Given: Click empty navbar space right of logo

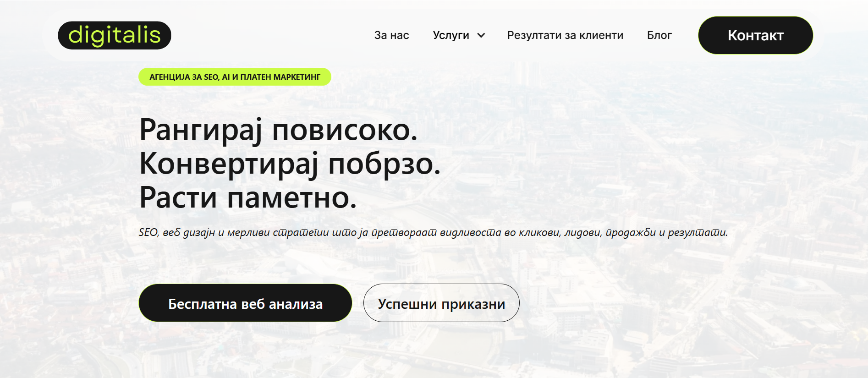Looking at the screenshot, I should [x=270, y=35].
